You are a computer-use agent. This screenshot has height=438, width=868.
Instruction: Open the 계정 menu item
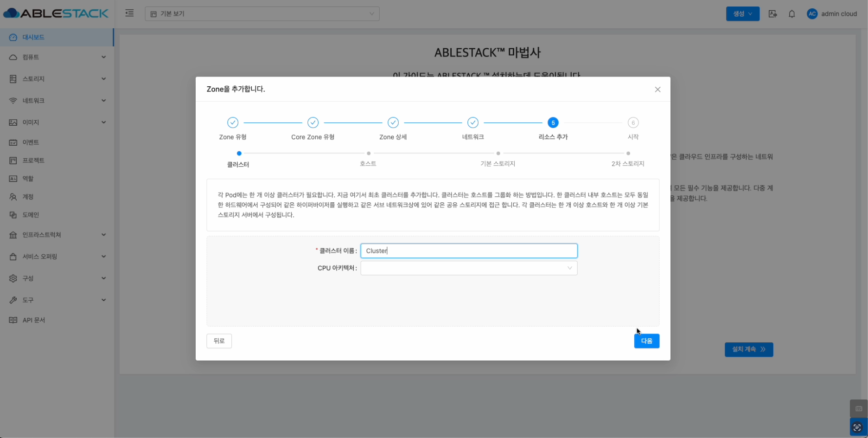coord(28,197)
